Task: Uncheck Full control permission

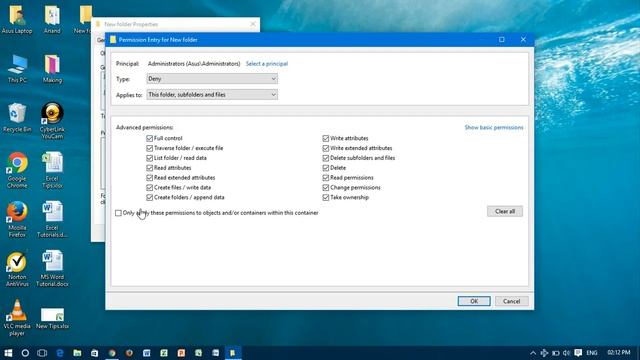Action: click(x=149, y=138)
